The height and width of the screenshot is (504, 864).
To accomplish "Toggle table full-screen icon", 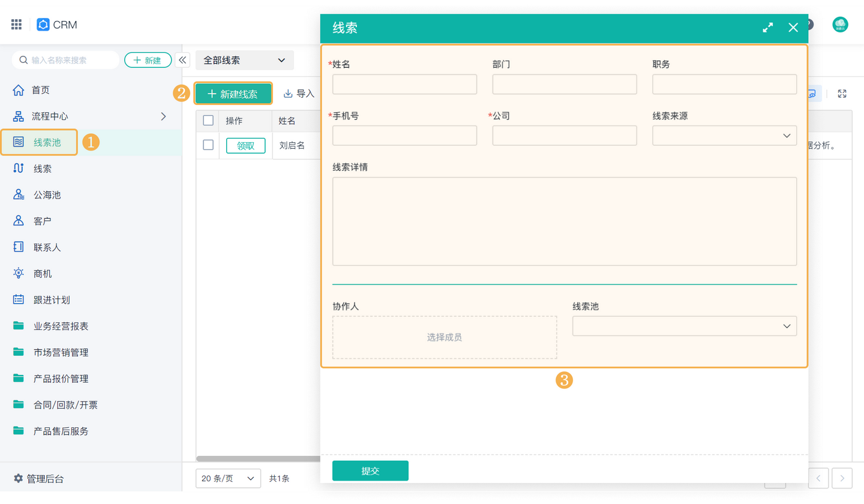I will click(x=842, y=94).
